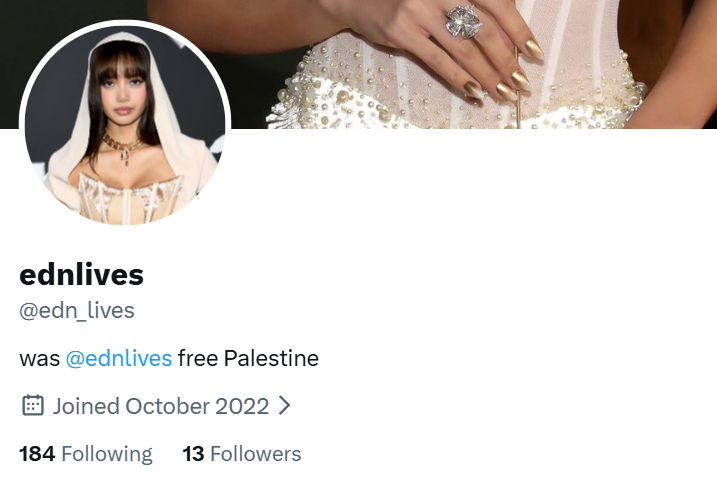Click the 'free Palestine' bio text

(248, 358)
